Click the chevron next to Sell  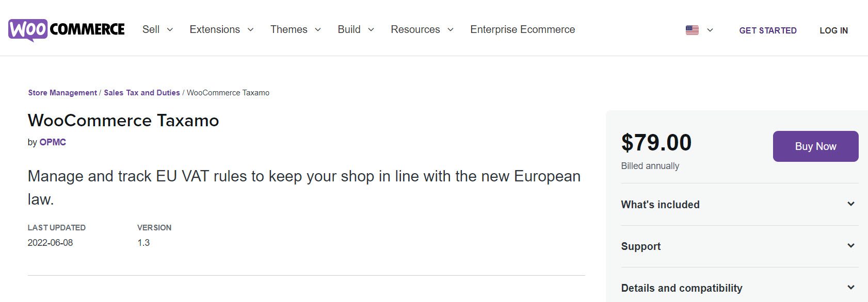(170, 30)
